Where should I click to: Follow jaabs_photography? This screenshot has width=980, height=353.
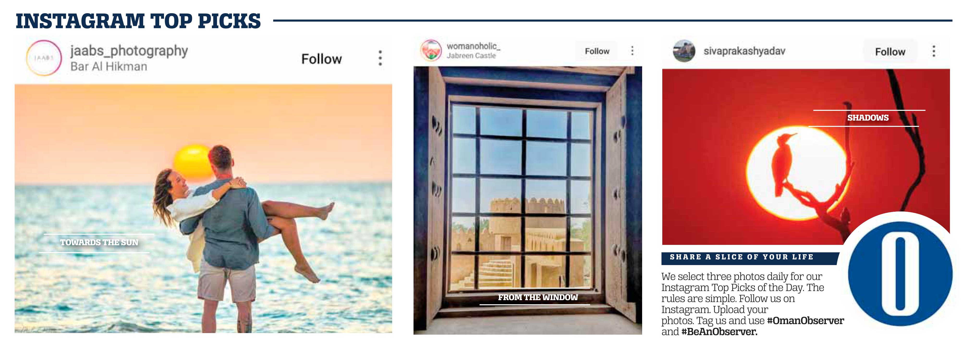(x=322, y=59)
